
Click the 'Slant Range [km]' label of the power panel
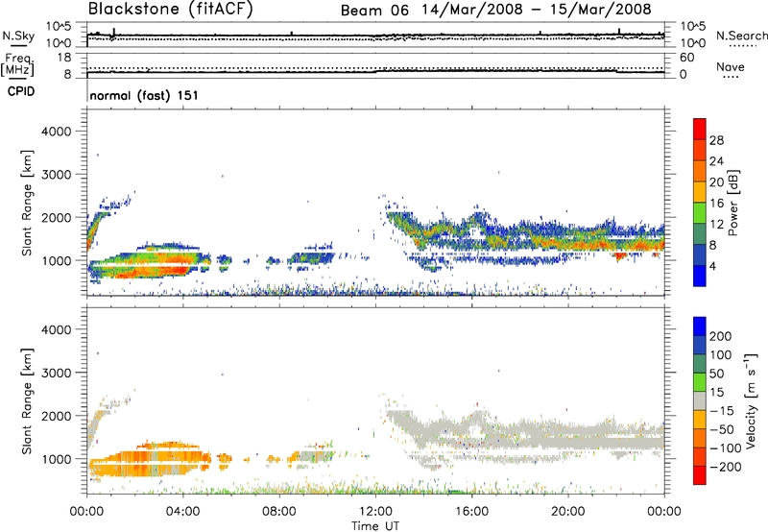(27, 203)
